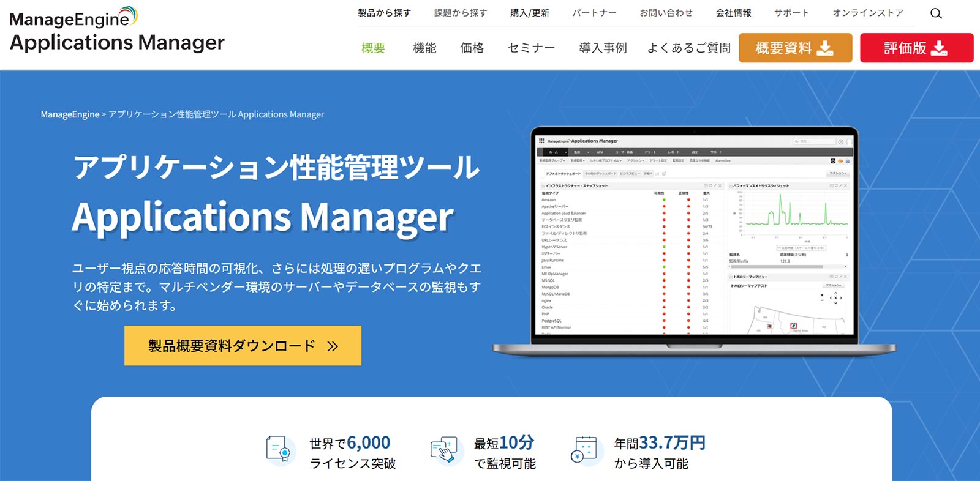Click the ManageEngine Applications Manager logo

pos(117,30)
